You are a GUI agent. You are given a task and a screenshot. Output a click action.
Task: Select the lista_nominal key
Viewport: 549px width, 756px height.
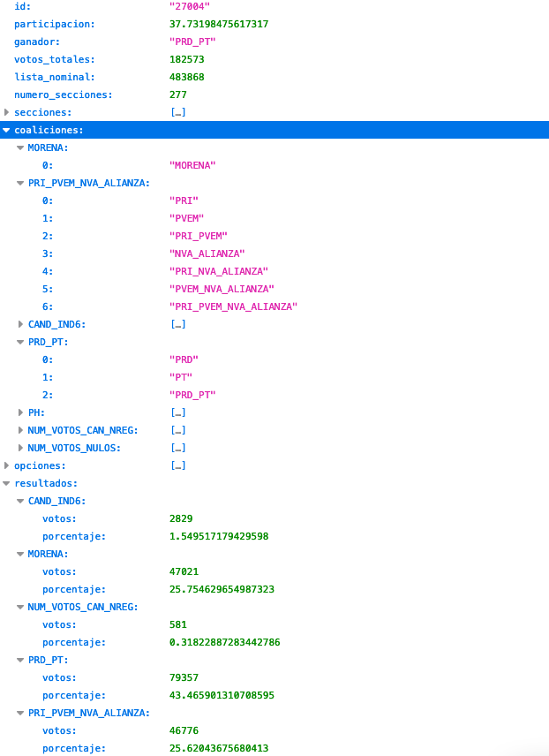54,77
